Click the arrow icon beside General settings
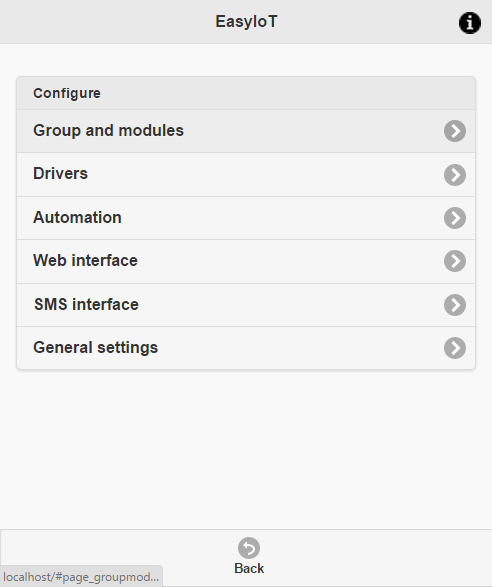The image size is (492, 587). coord(455,348)
